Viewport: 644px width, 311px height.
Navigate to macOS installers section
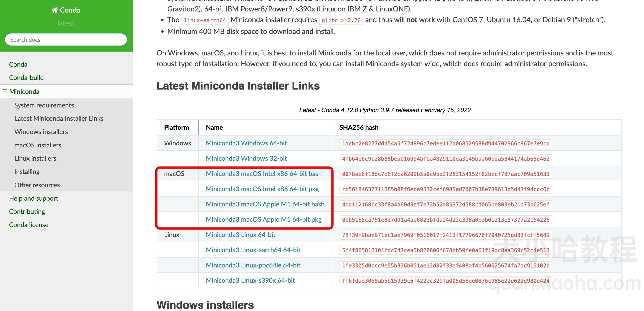[37, 145]
